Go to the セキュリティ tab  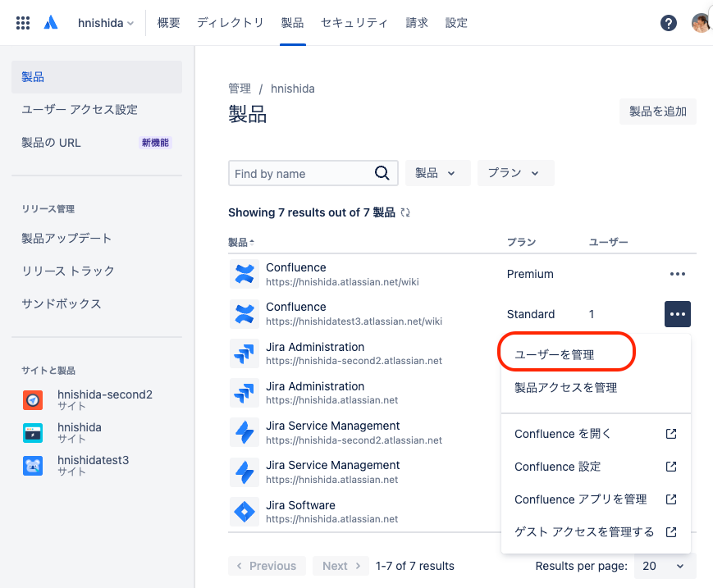point(354,23)
